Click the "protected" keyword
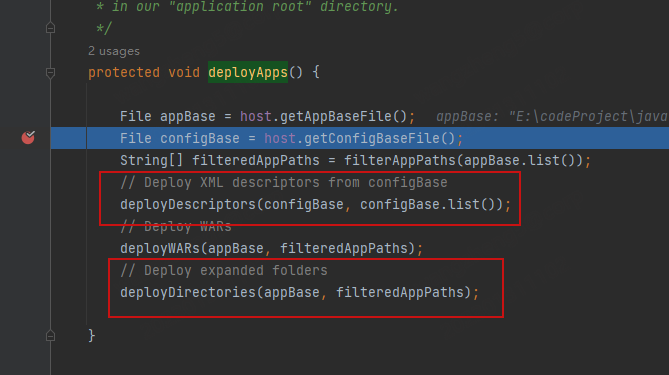Screen dimensions: 669x375 pos(124,73)
